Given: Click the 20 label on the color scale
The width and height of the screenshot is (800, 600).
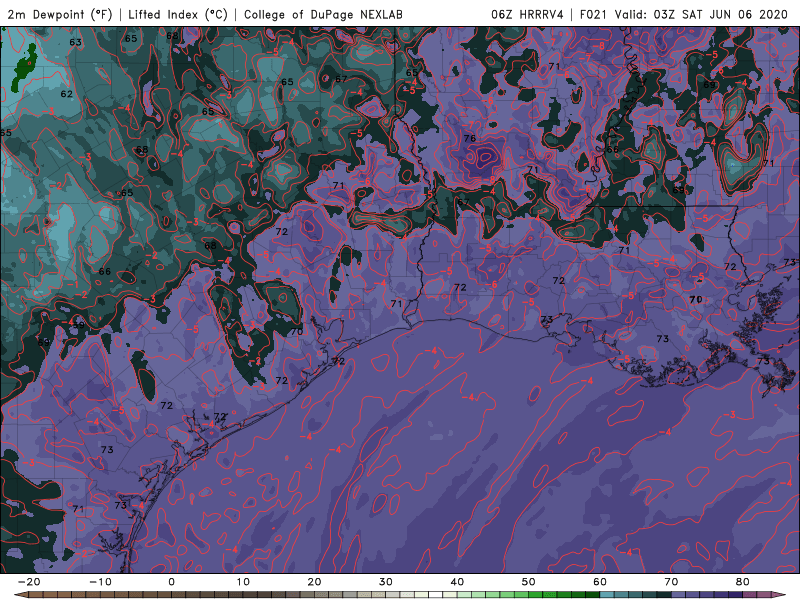Looking at the screenshot, I should click(x=314, y=582).
